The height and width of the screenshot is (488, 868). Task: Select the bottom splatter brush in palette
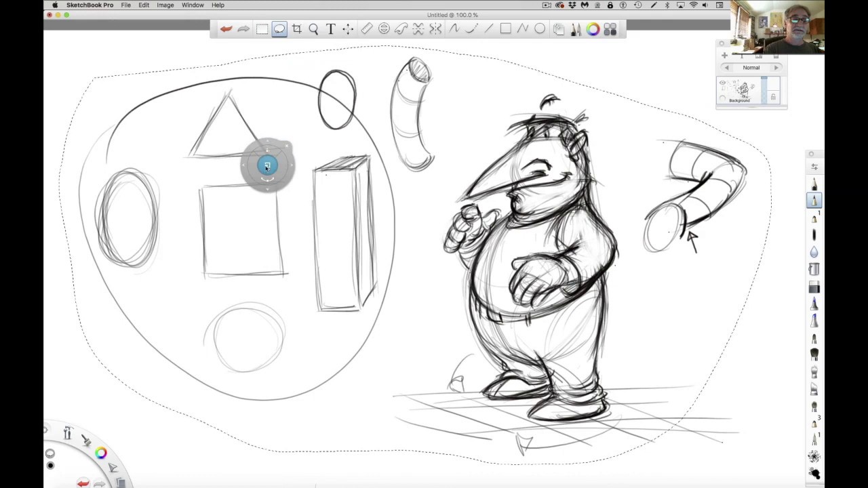click(x=814, y=474)
